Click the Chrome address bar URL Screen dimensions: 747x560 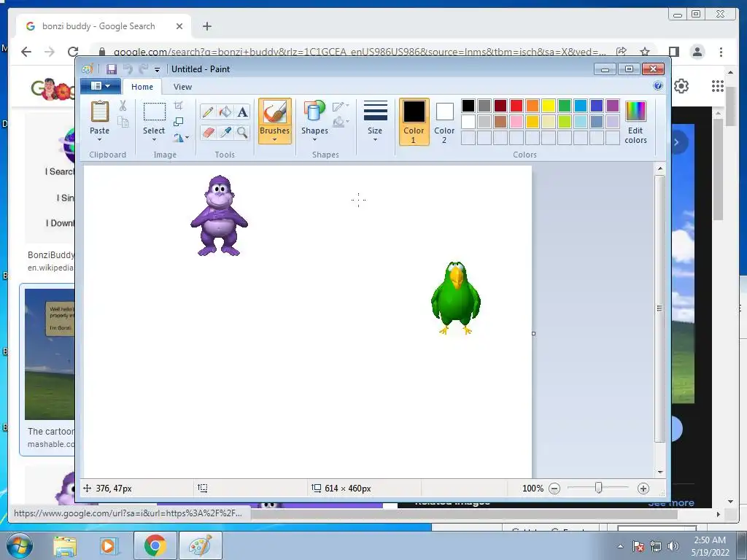tap(360, 52)
